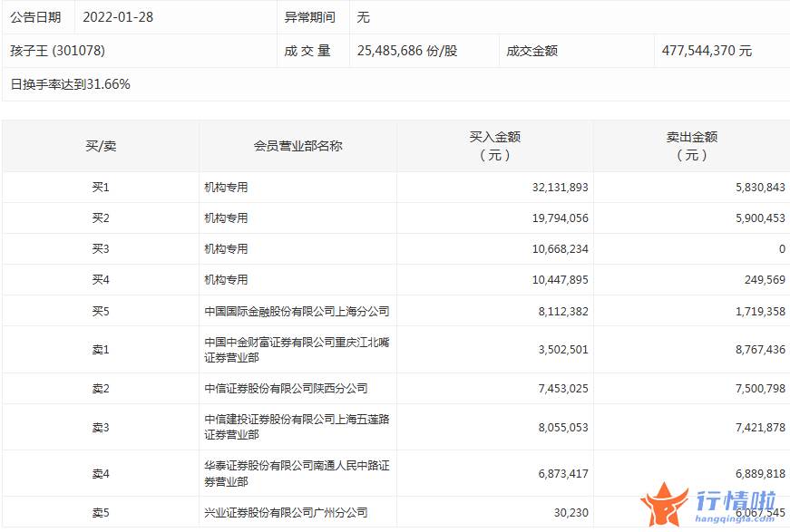790x532 pixels.
Task: Click sell amount 7,421,878
Action: point(760,427)
